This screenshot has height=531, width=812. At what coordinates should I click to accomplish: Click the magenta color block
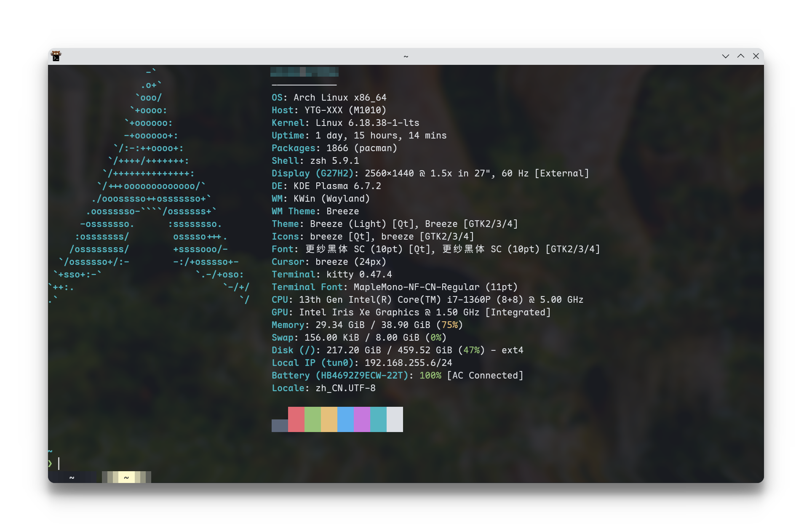pos(362,419)
